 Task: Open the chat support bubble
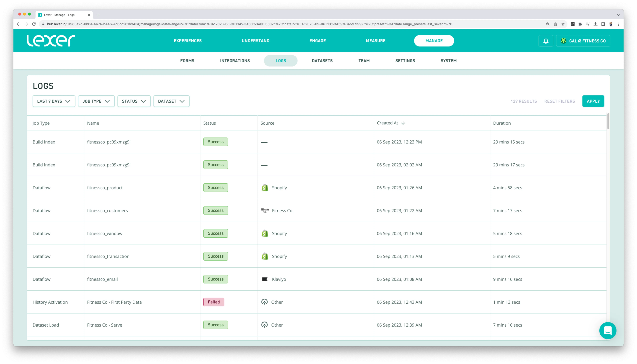click(608, 331)
